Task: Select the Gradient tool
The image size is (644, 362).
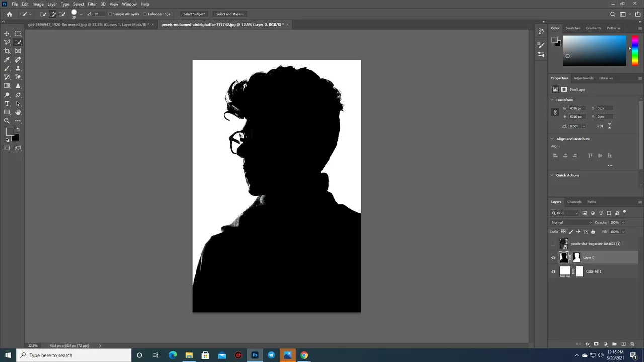Action: [7, 86]
